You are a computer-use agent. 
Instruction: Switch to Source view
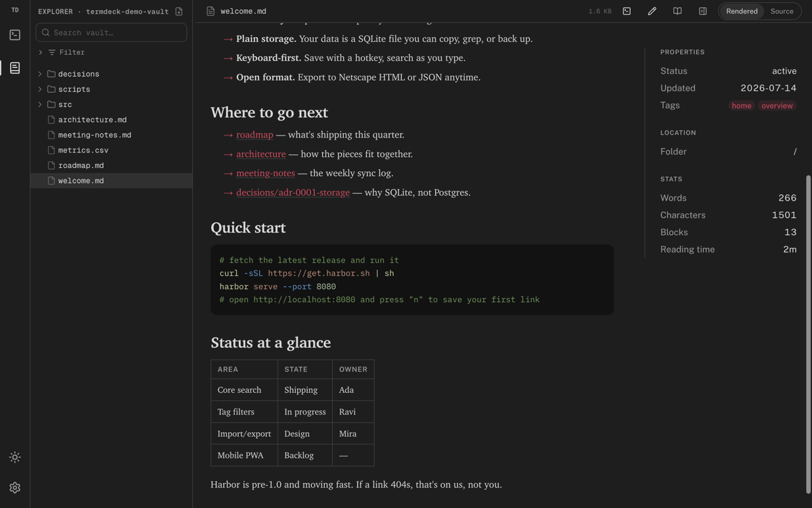782,12
